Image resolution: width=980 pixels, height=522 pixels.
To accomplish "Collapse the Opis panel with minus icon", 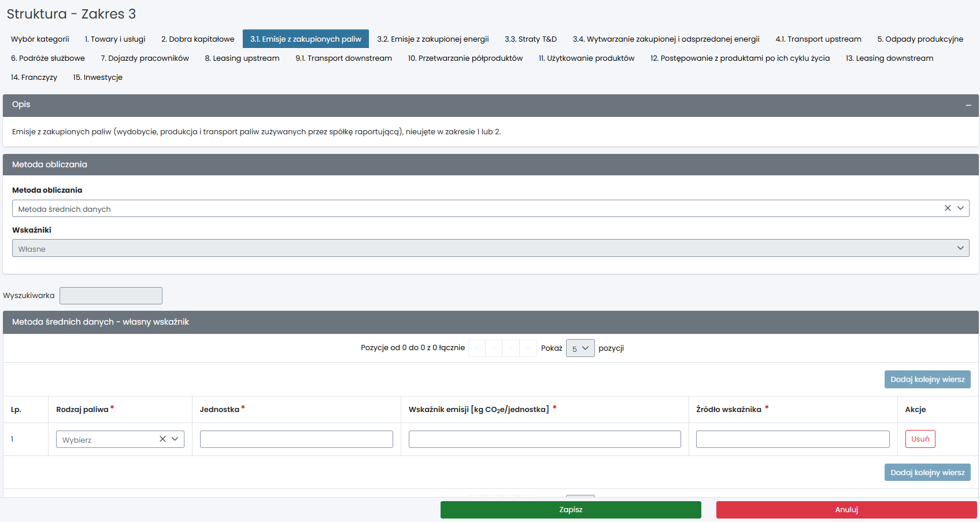I will [x=968, y=105].
